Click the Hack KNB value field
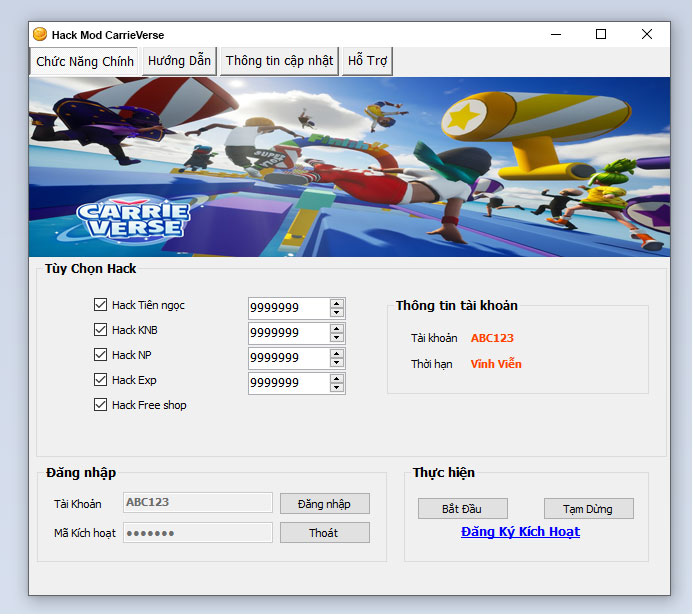693x616 pixels. 289,333
